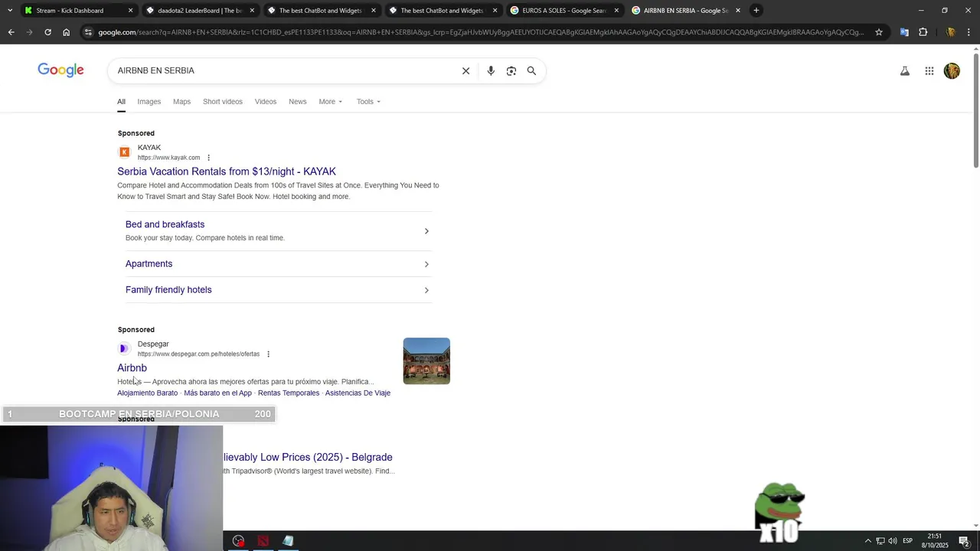Open the taskbar clock and date
980x551 pixels.
click(x=935, y=541)
